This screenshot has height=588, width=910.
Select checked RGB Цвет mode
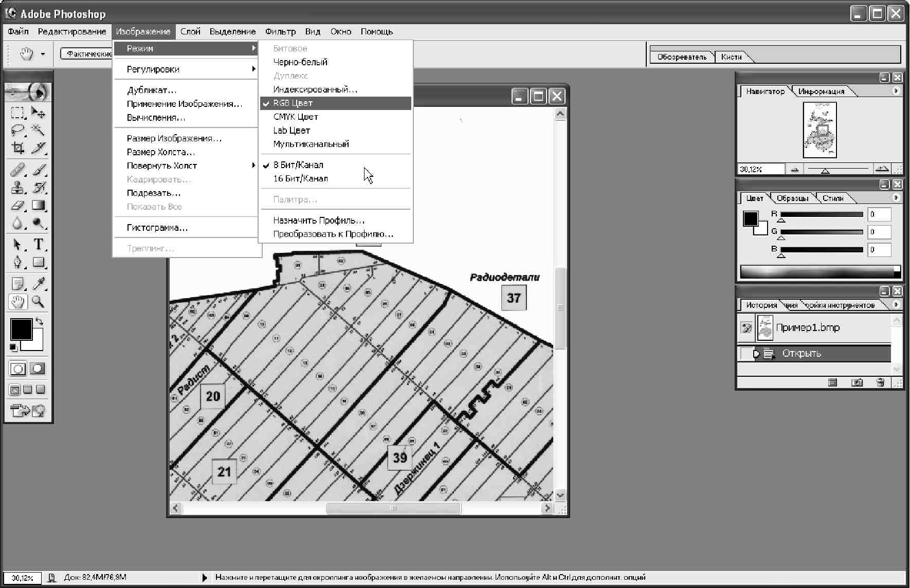pos(336,103)
